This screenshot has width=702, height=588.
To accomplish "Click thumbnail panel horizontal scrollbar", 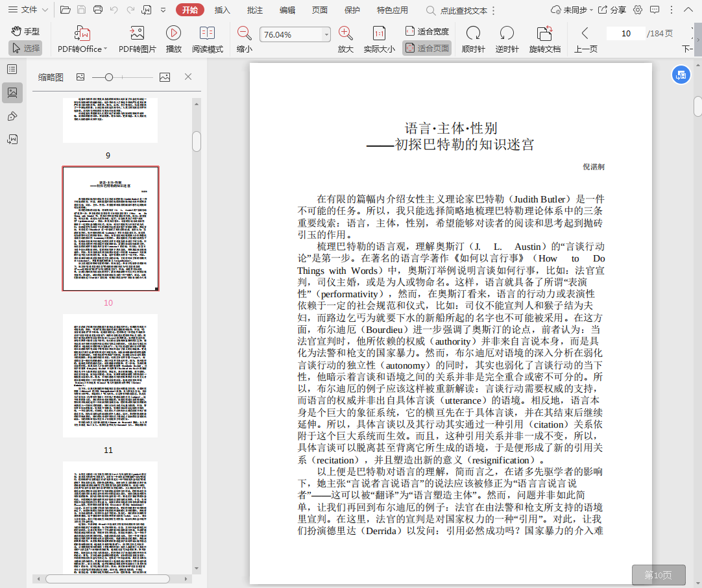I will point(108,579).
